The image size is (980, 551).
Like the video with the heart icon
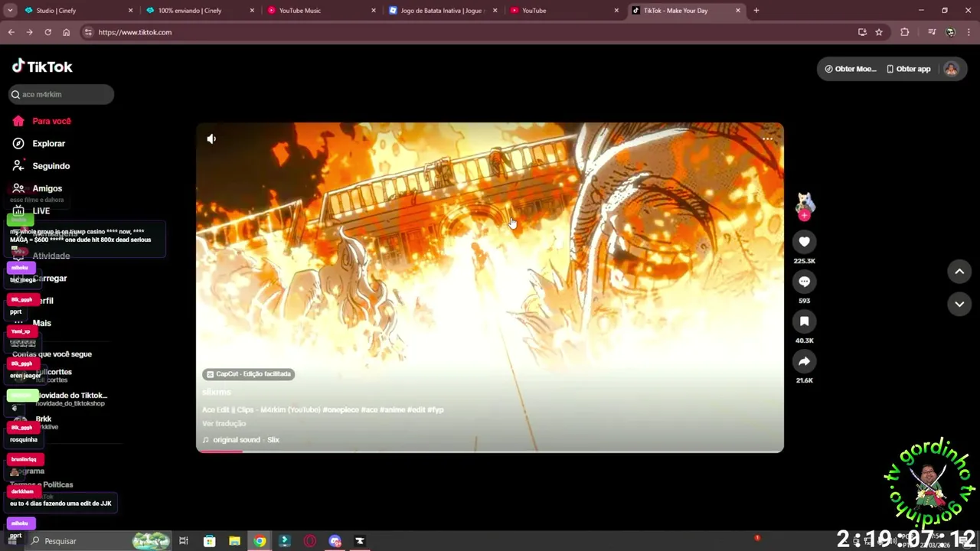(x=804, y=242)
